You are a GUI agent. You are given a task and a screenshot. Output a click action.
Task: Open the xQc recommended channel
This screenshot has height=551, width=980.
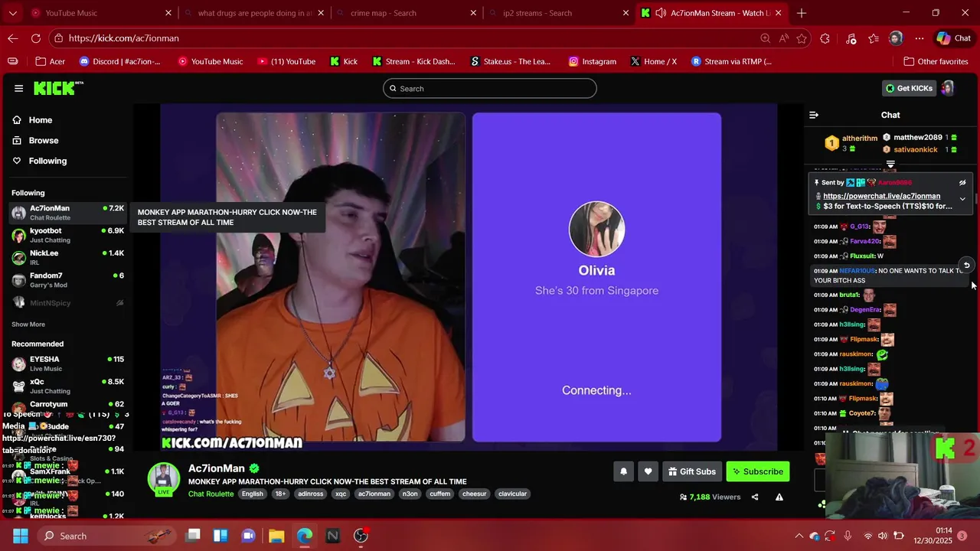67,386
